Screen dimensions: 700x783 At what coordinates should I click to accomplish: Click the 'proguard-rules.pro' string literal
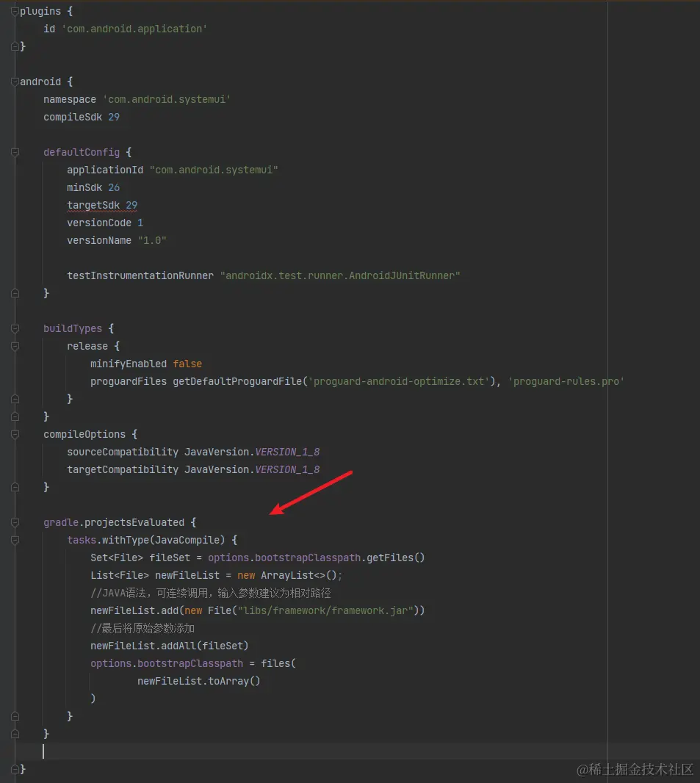point(566,381)
